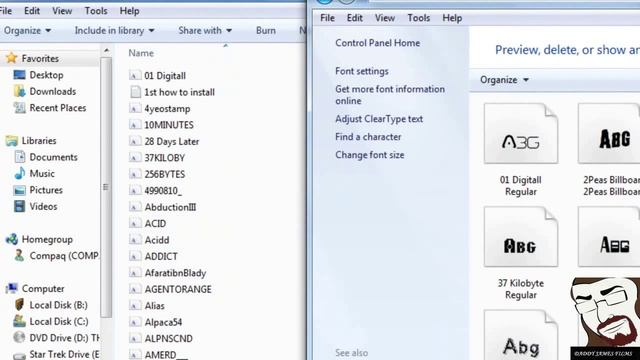Screen dimensions: 640x360
Task: Sort files by the Name column header
Action: [141, 53]
